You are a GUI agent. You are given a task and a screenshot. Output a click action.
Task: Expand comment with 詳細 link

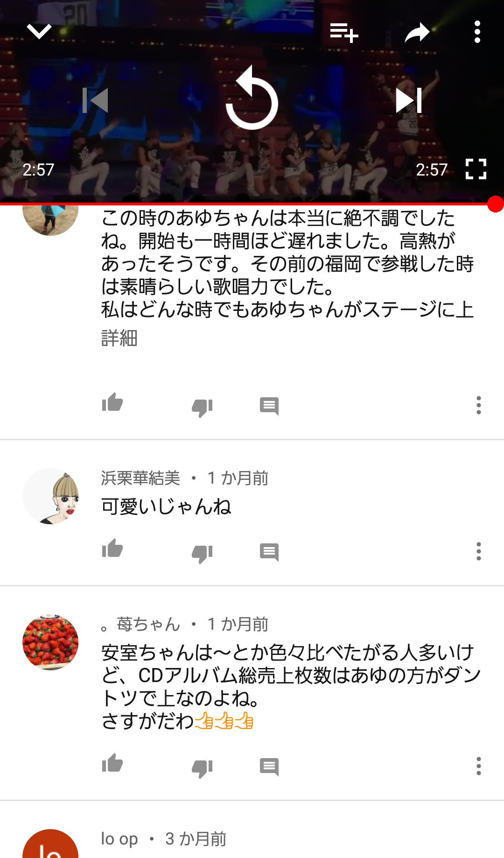point(119,338)
